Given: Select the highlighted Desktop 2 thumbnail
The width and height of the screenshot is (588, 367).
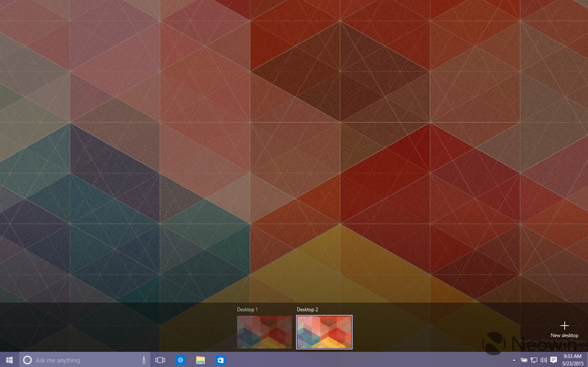Looking at the screenshot, I should tap(324, 332).
